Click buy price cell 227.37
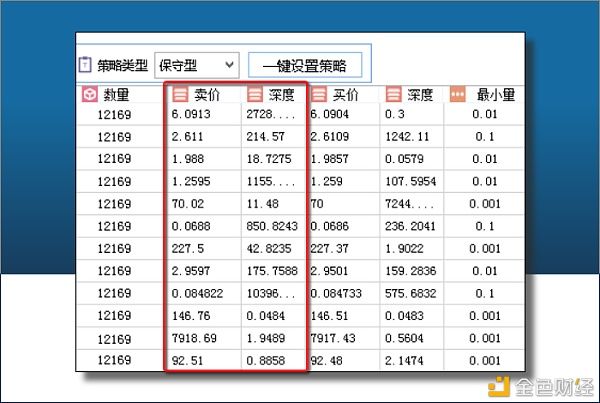The image size is (600, 403). tap(329, 248)
